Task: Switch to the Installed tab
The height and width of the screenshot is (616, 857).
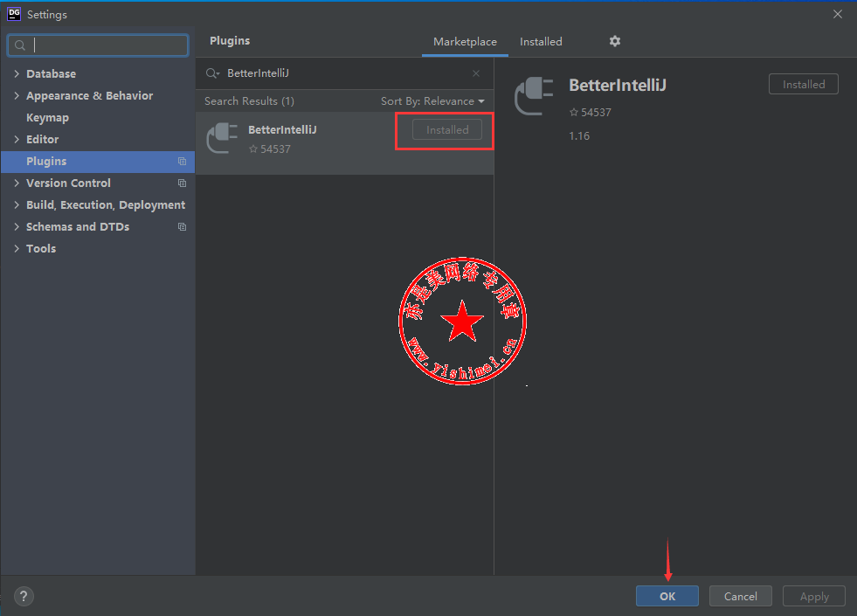Action: click(x=541, y=42)
